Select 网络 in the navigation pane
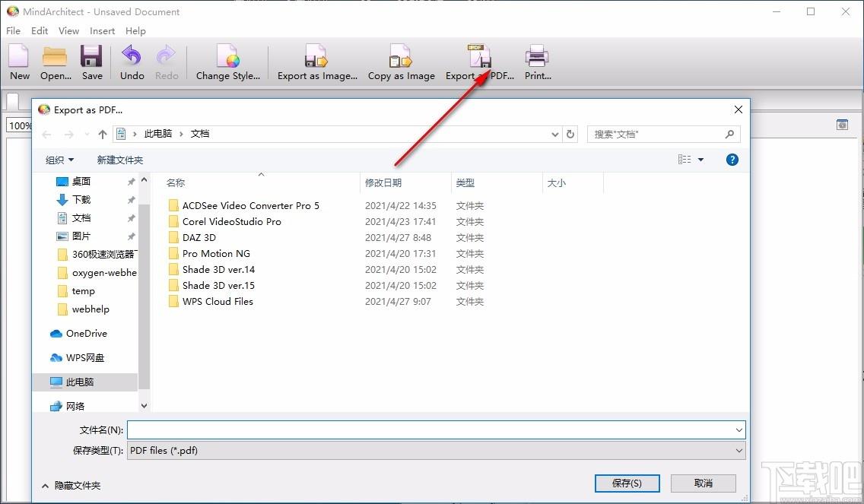Screen dimensions: 864x504 (x=67, y=406)
